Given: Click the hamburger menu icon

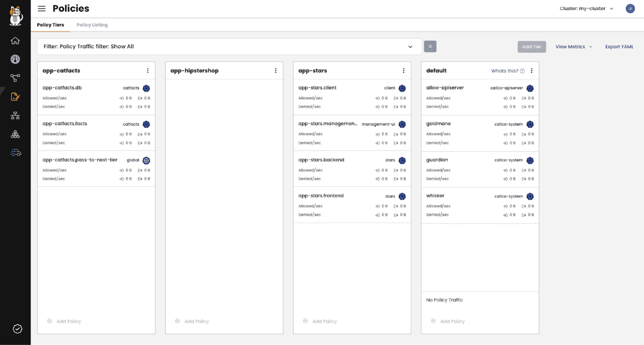Looking at the screenshot, I should 42,9.
